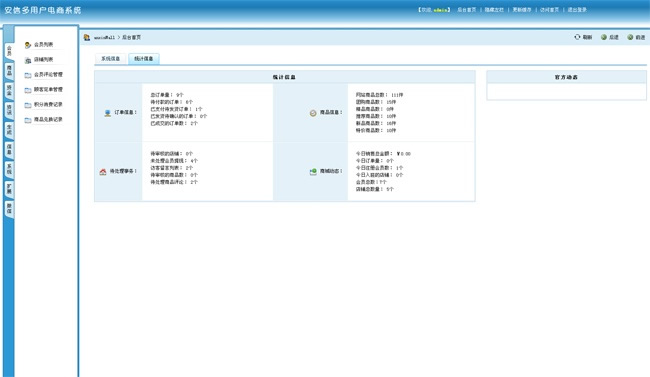Click the 待处理事务 pending tasks icon
Viewport: 650px width, 377px height.
click(x=103, y=171)
